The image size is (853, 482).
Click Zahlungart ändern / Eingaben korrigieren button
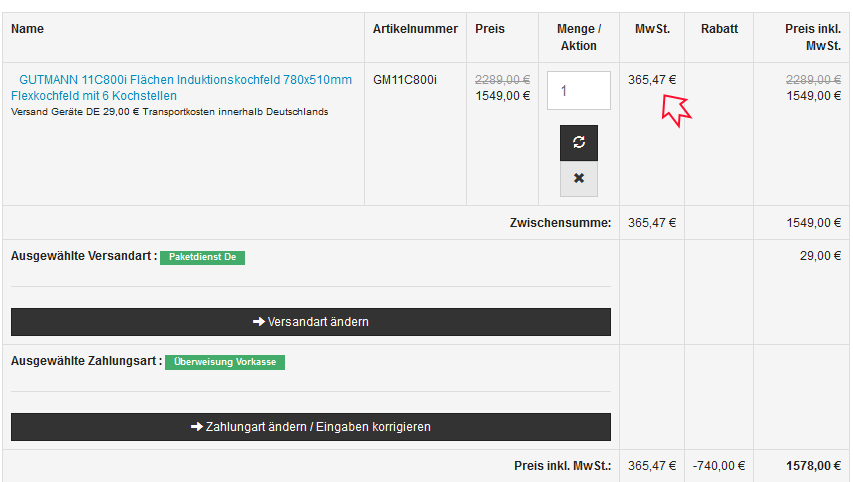(311, 427)
